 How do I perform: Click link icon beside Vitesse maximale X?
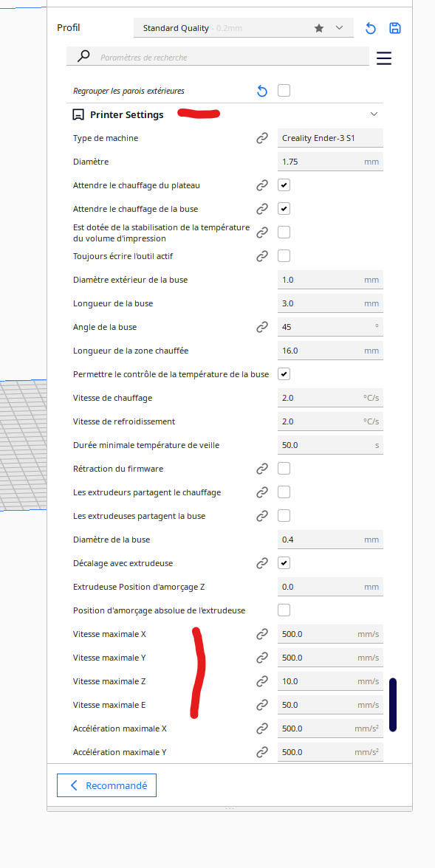point(262,635)
